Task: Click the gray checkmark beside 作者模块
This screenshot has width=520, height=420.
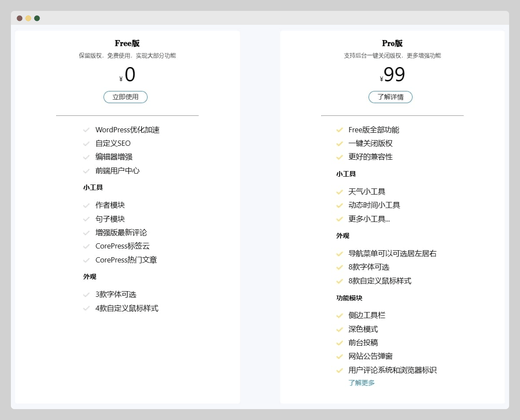Action: click(86, 205)
